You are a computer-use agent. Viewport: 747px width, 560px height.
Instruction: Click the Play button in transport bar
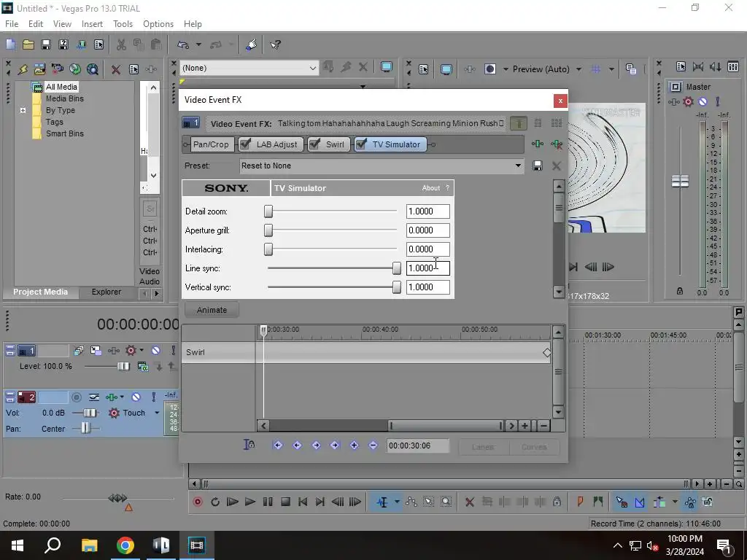coord(249,502)
